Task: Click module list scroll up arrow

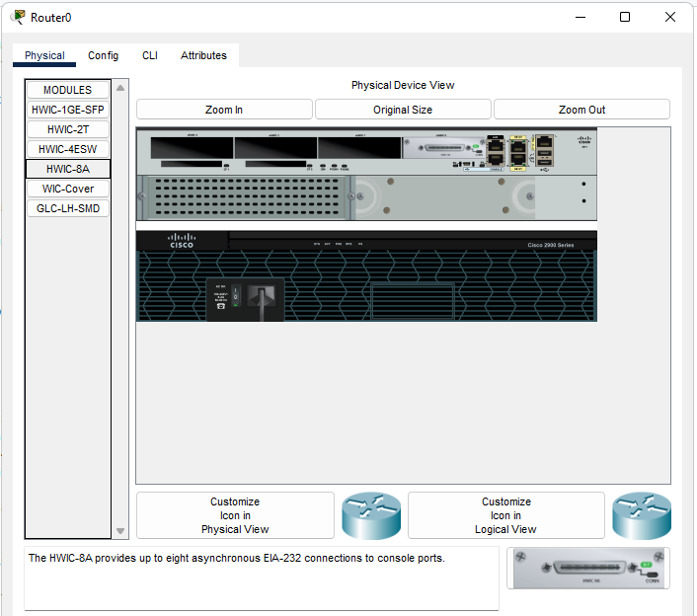Action: pyautogui.click(x=120, y=88)
